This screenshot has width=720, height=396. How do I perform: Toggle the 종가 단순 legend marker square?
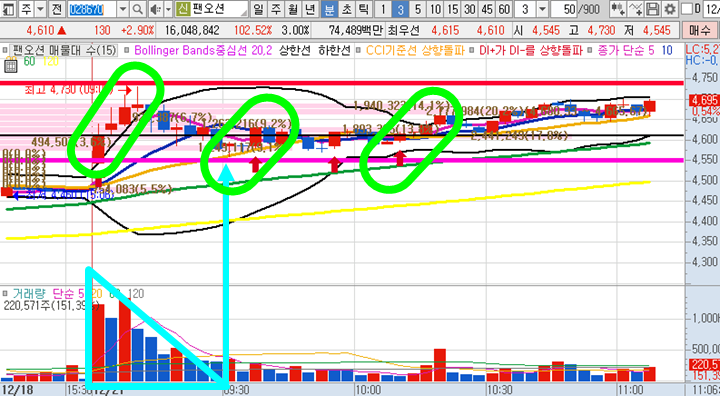(589, 50)
